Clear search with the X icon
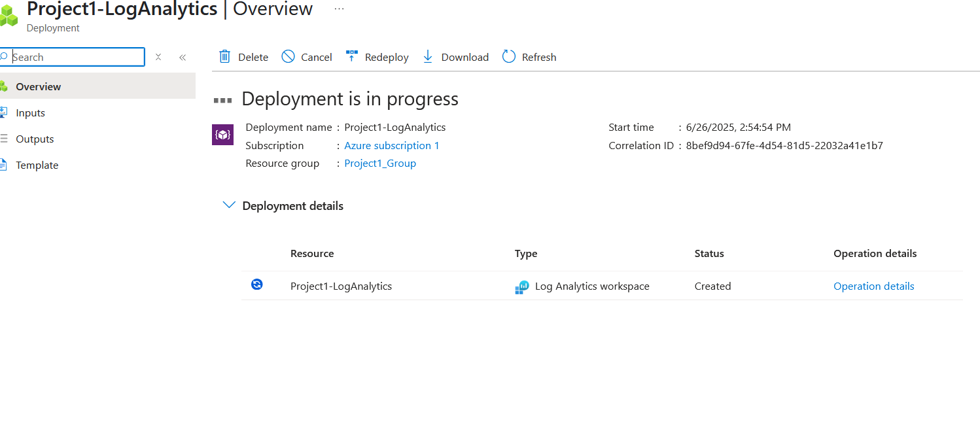The image size is (980, 431). click(x=158, y=57)
